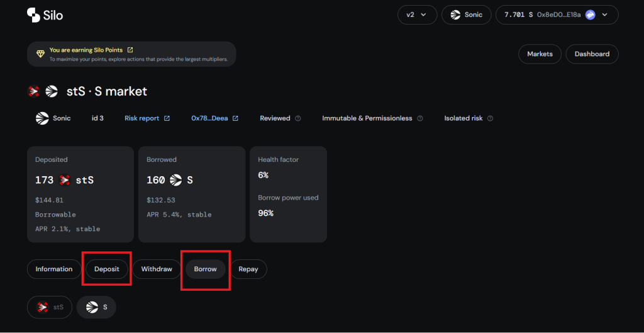Screen dimensions: 644x333
Task: Click the Reviewed help icon
Action: pos(297,118)
